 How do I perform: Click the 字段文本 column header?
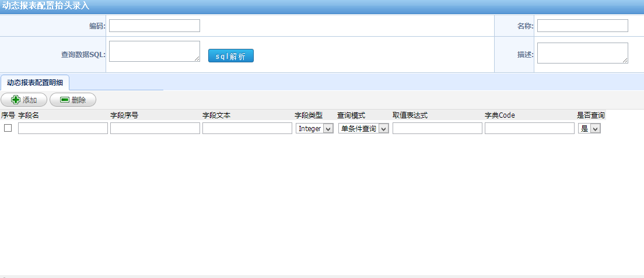pyautogui.click(x=216, y=115)
